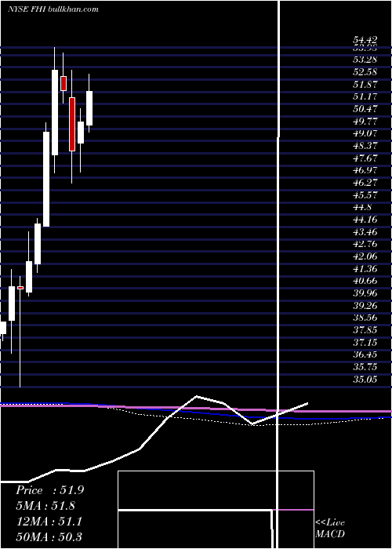Select the 37.15 price axis label
The height and width of the screenshot is (549, 392).
[365, 343]
